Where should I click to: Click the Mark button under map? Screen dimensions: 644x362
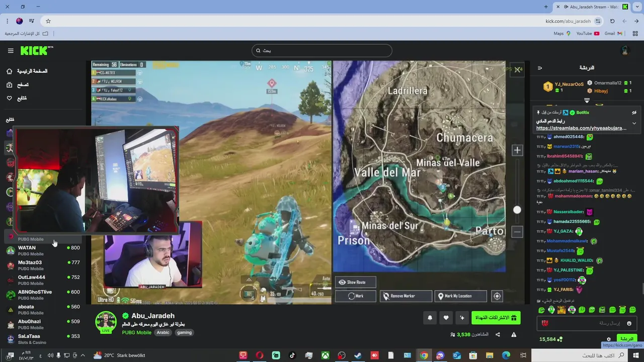point(355,296)
